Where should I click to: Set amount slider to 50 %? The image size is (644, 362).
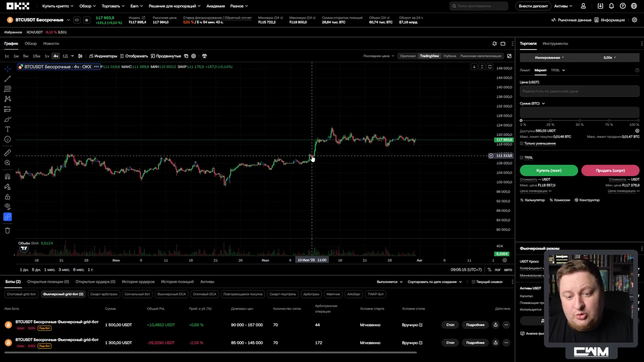[580, 121]
